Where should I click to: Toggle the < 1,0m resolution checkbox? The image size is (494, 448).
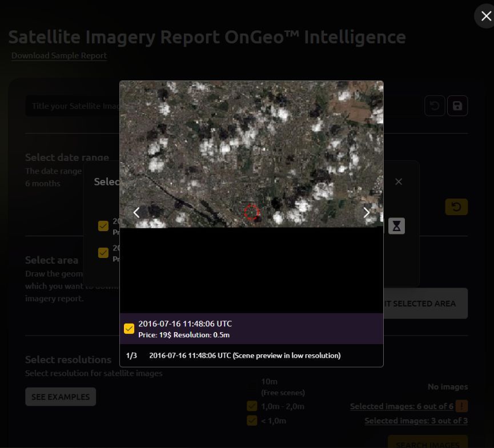pos(252,421)
